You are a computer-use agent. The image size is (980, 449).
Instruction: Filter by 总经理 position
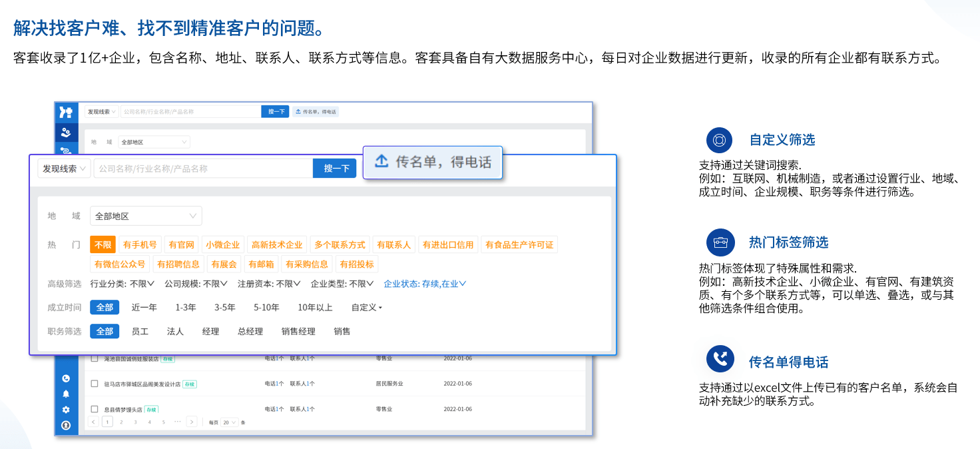point(250,331)
